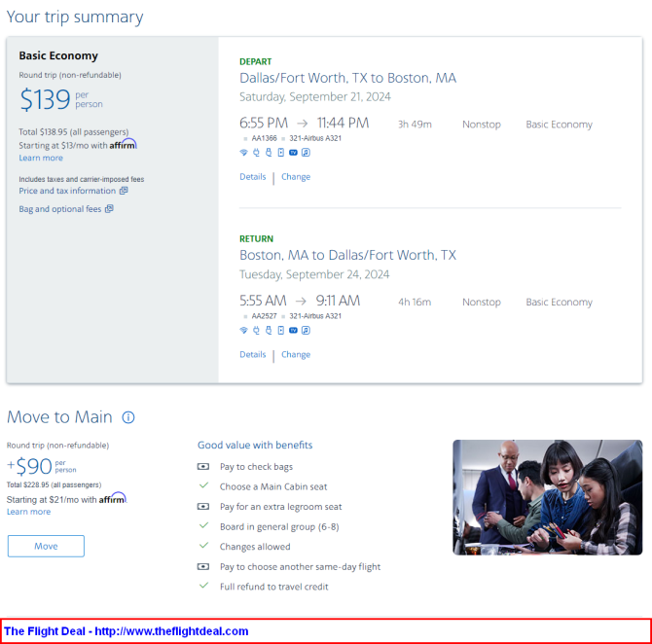Viewport: 652px width, 644px height.
Task: Click the Your trip summary title
Action: 75,18
